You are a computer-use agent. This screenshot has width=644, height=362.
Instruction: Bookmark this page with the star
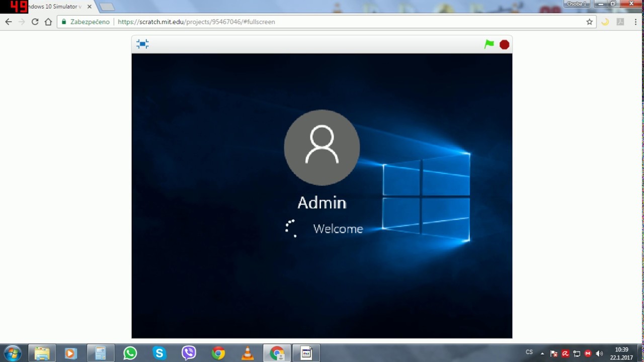[590, 22]
